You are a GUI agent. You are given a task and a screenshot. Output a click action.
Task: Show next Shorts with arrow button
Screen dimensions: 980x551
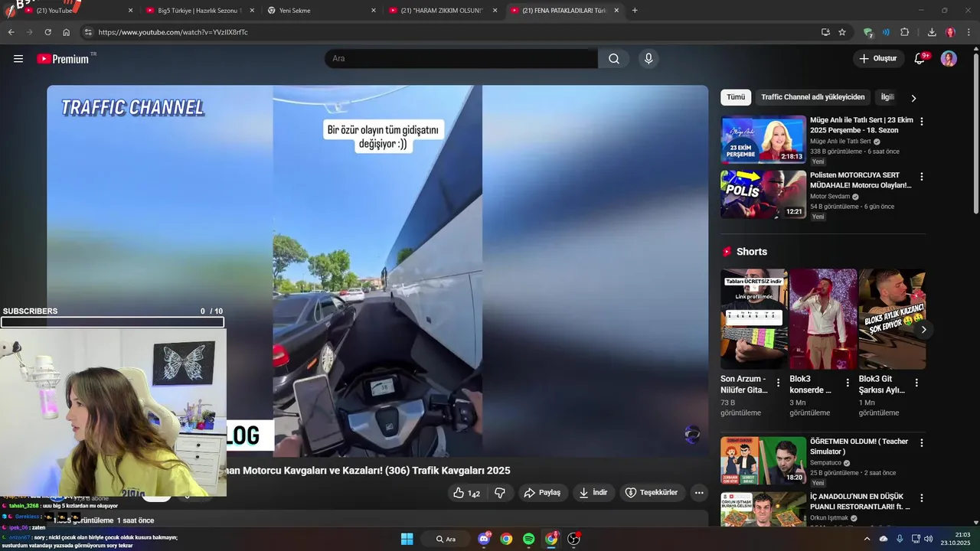[x=923, y=330]
